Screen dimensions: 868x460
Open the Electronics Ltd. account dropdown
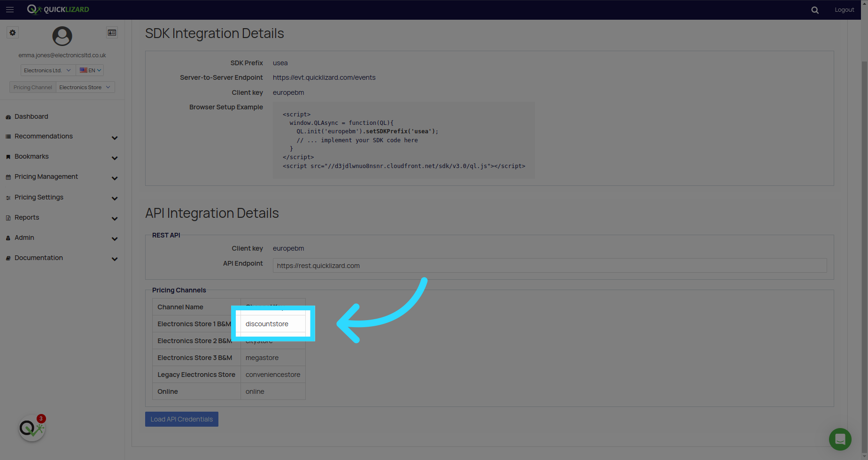pos(48,70)
